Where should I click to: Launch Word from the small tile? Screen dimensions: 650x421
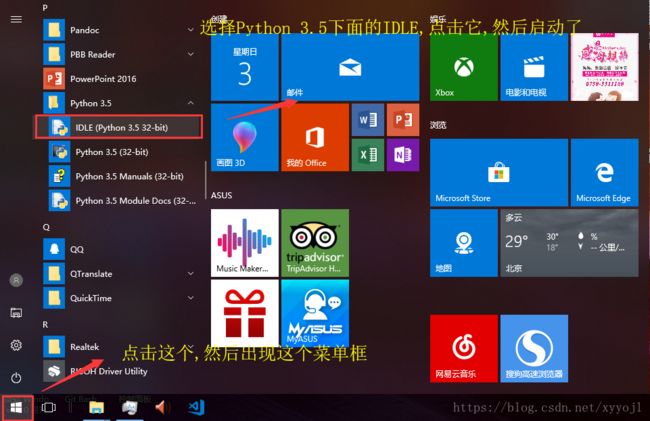pos(368,120)
